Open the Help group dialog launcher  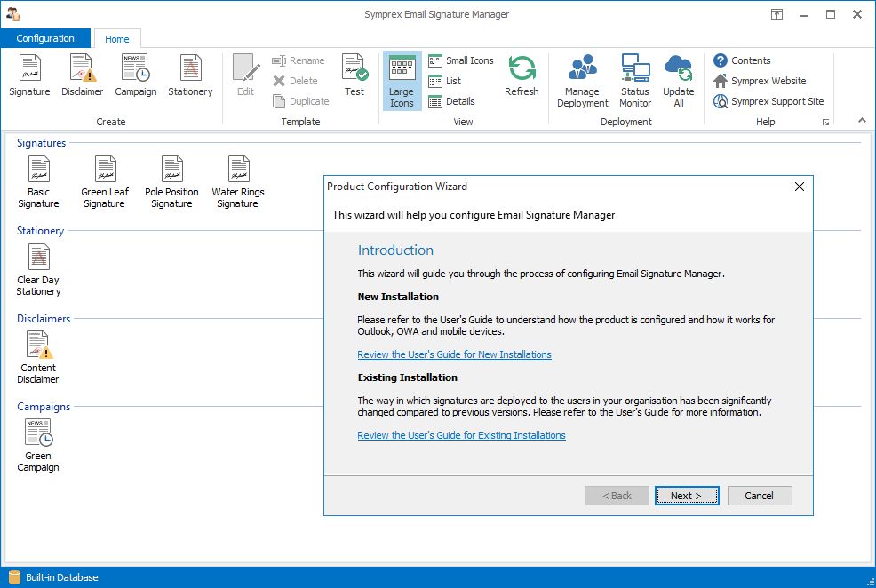coord(825,123)
